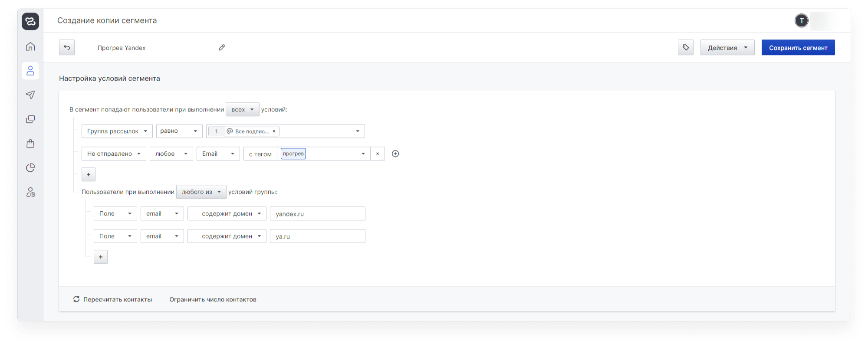Viewport: 868px width, 347px height.
Task: Click Ограничить число контактов link
Action: coord(213,299)
